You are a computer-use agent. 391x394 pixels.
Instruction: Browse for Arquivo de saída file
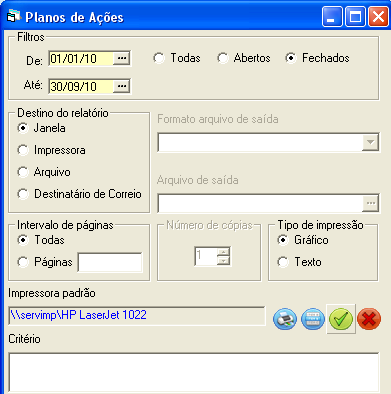371,203
